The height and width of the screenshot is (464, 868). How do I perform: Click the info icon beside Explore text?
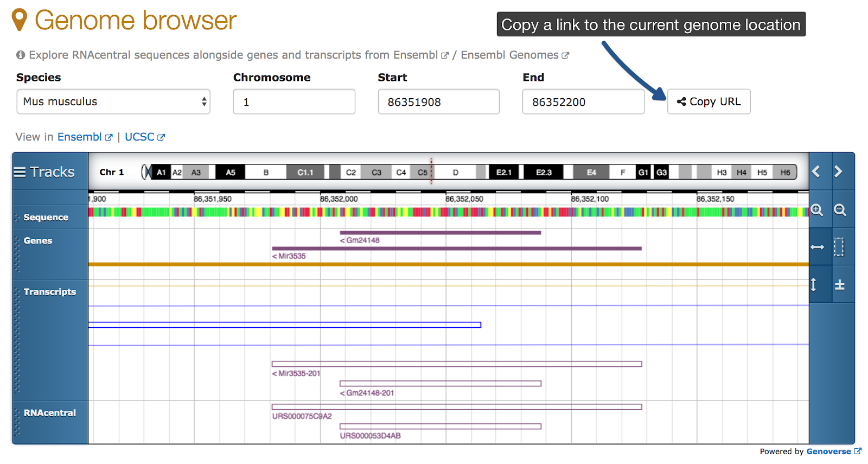[21, 55]
